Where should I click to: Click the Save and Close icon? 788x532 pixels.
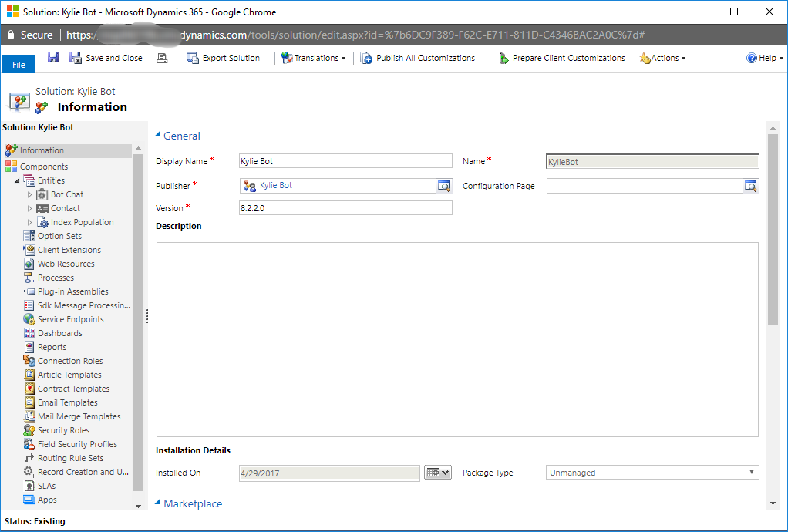pyautogui.click(x=76, y=58)
